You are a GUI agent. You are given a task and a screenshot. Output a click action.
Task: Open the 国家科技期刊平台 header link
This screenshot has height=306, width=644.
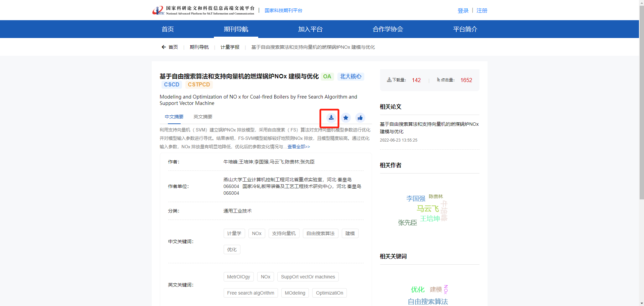pyautogui.click(x=283, y=10)
